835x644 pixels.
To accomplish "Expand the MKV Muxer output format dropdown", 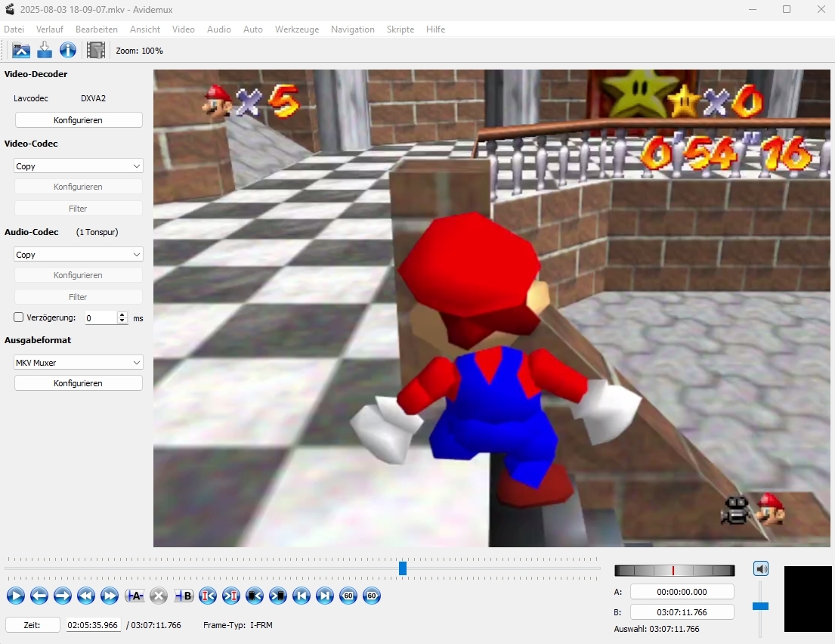I will click(x=79, y=363).
